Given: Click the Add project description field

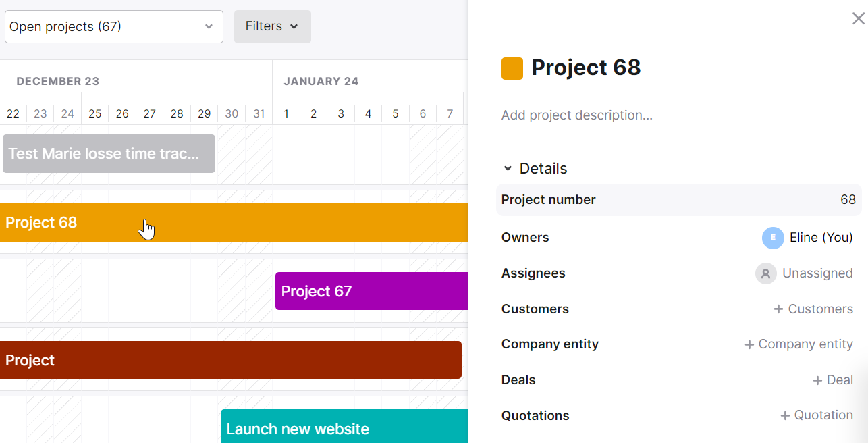Looking at the screenshot, I should [576, 115].
